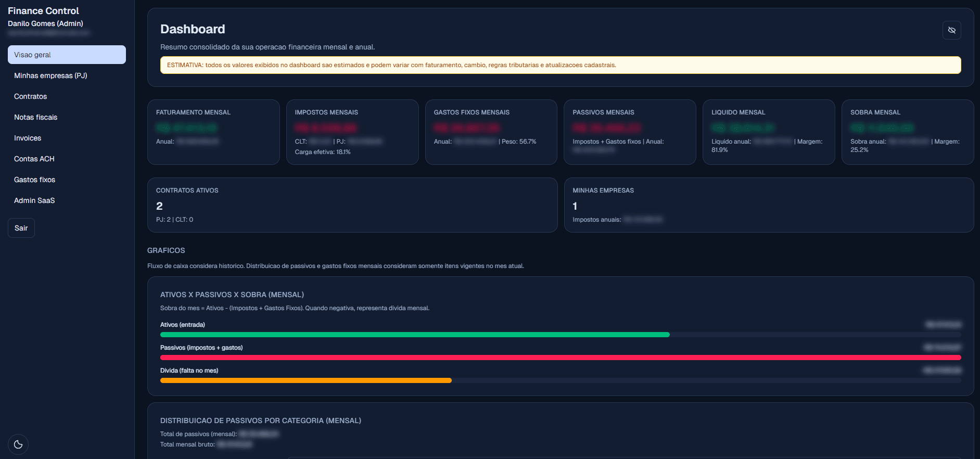Open Notas fiscais page
The width and height of the screenshot is (980, 459).
click(67, 117)
